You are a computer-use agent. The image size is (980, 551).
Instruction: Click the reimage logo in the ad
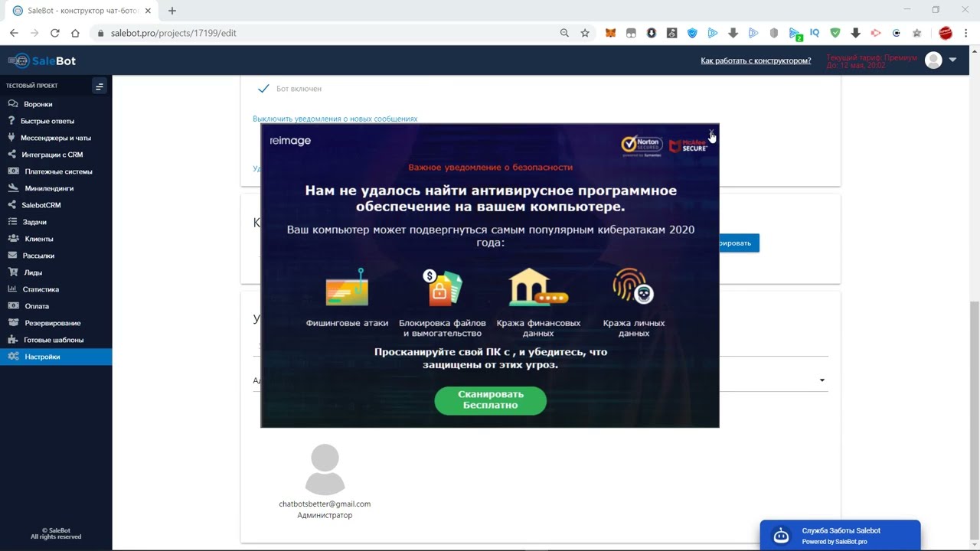[290, 141]
